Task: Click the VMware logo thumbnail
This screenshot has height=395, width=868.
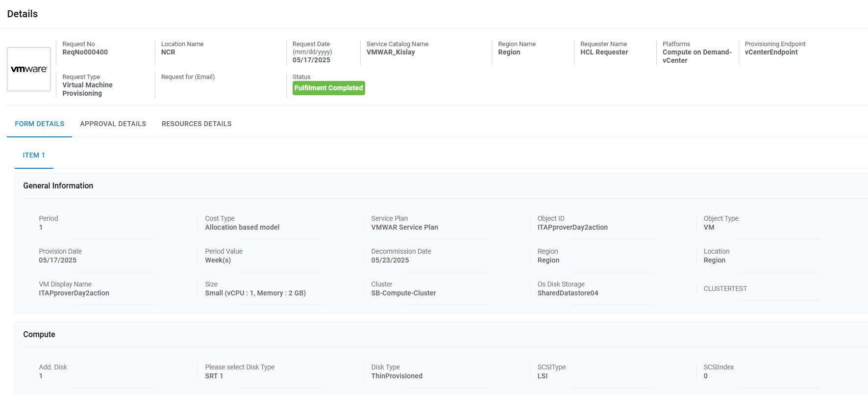Action: point(29,69)
